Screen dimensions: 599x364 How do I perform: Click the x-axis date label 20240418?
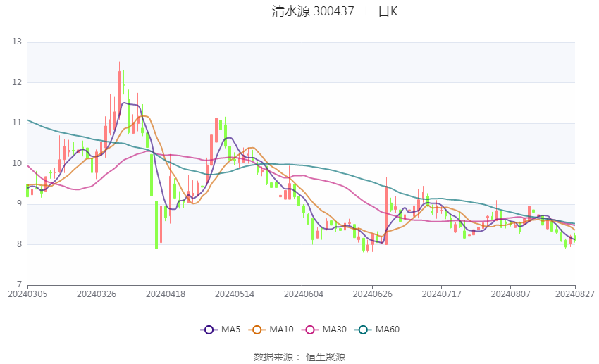point(166,294)
